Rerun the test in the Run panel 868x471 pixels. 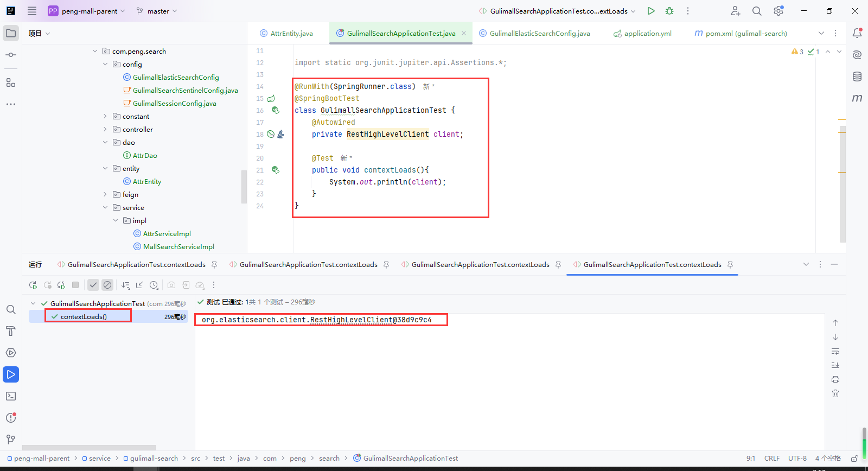click(33, 285)
